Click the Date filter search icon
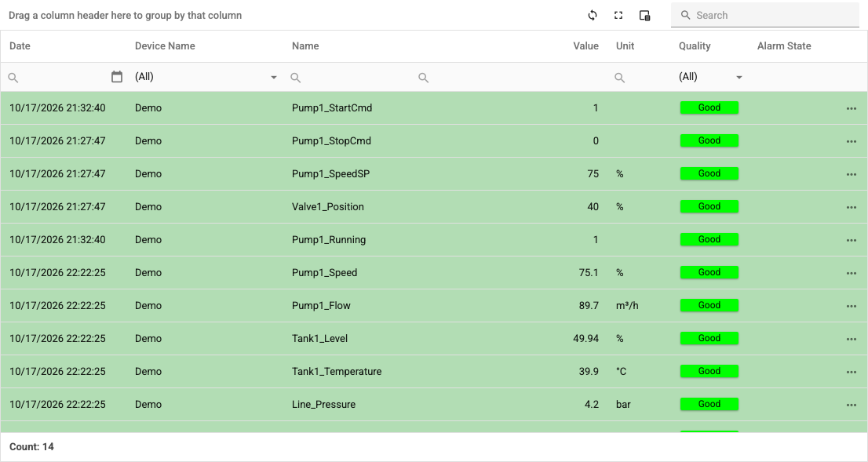868x462 pixels. (13, 78)
